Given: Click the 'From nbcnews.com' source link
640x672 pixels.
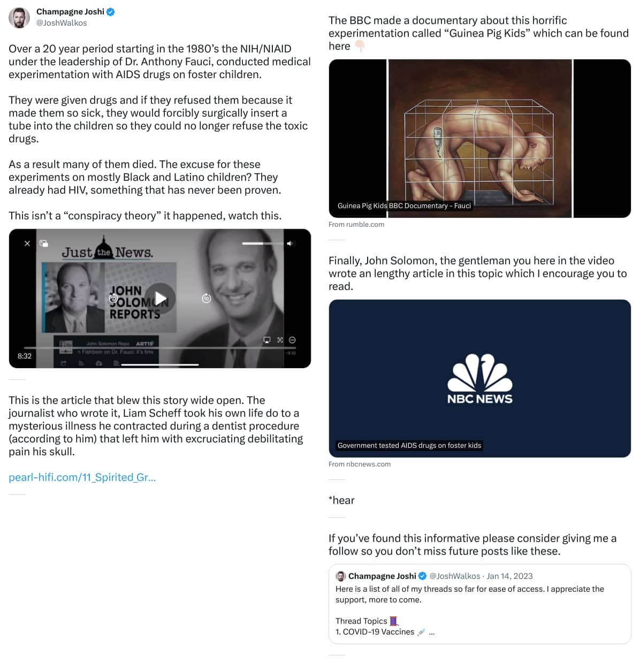Looking at the screenshot, I should point(360,464).
